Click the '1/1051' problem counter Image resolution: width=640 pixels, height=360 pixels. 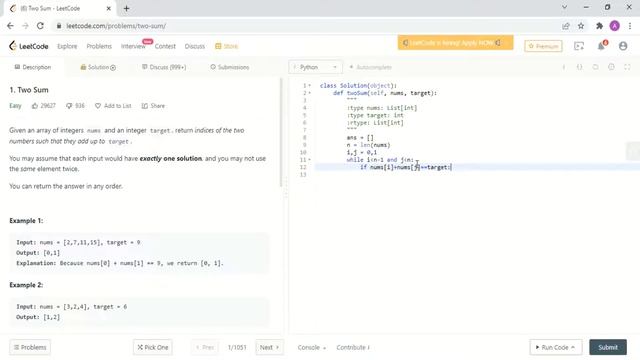(237, 347)
